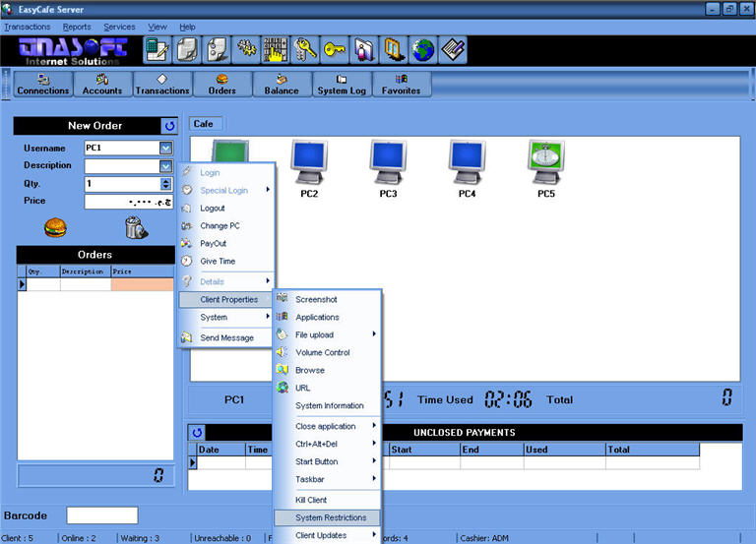This screenshot has height=544, width=756.
Task: Select Volume Control from submenu
Action: (x=328, y=353)
